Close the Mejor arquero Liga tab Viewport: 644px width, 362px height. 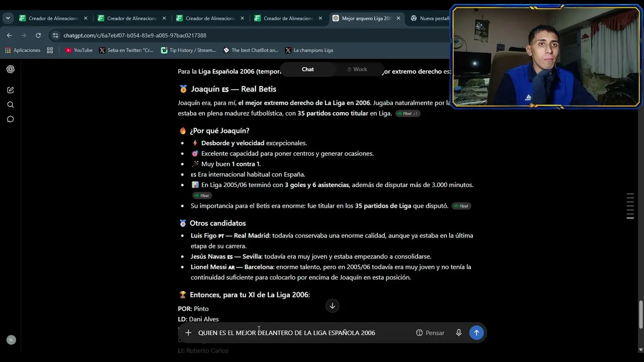pyautogui.click(x=398, y=18)
